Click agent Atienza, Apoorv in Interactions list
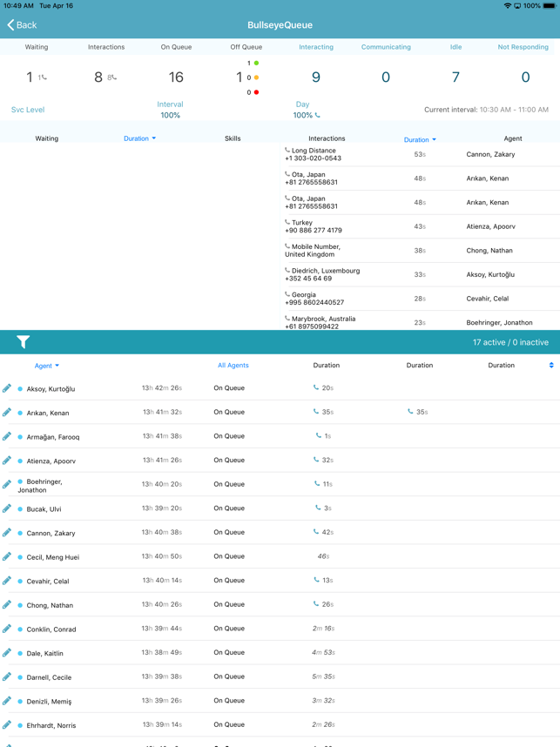This screenshot has width=560, height=747. pyautogui.click(x=490, y=226)
